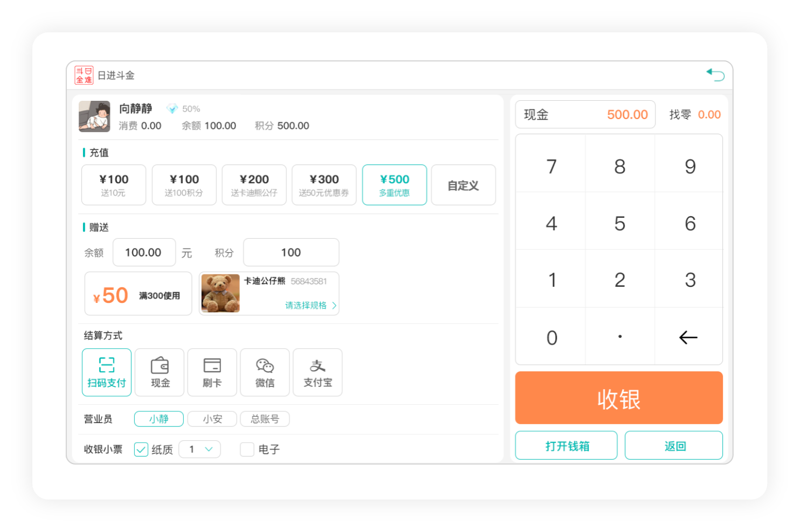The image size is (800, 532).
Task: Click the 积分 500.00 points text
Action: pyautogui.click(x=282, y=126)
